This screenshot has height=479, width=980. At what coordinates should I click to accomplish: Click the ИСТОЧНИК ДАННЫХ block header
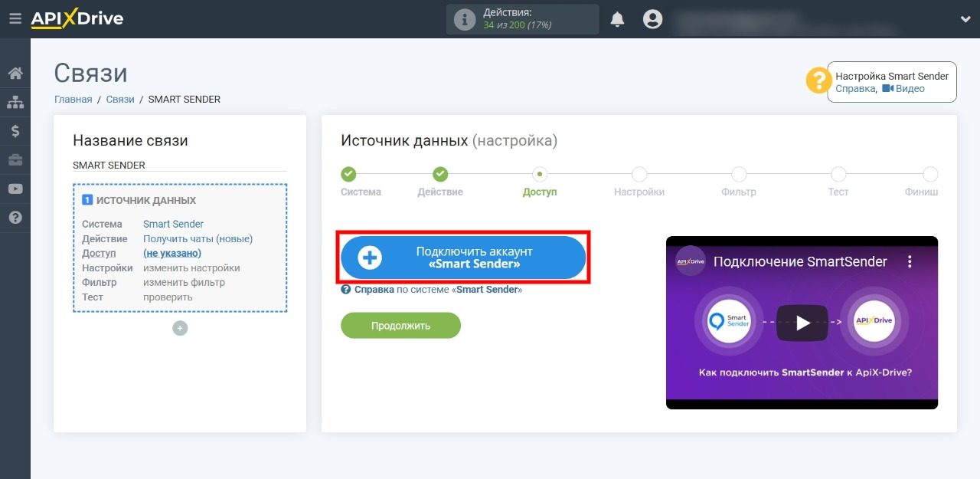pos(139,200)
